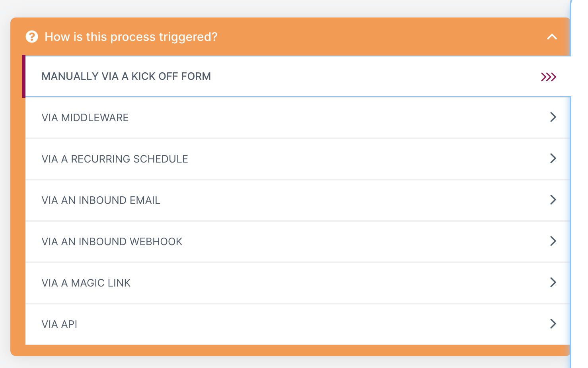Open Via A Magic Link trigger

(86, 283)
